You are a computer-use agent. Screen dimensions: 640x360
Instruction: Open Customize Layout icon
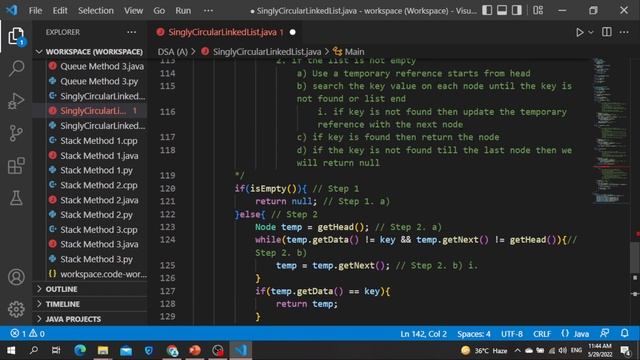click(x=538, y=10)
